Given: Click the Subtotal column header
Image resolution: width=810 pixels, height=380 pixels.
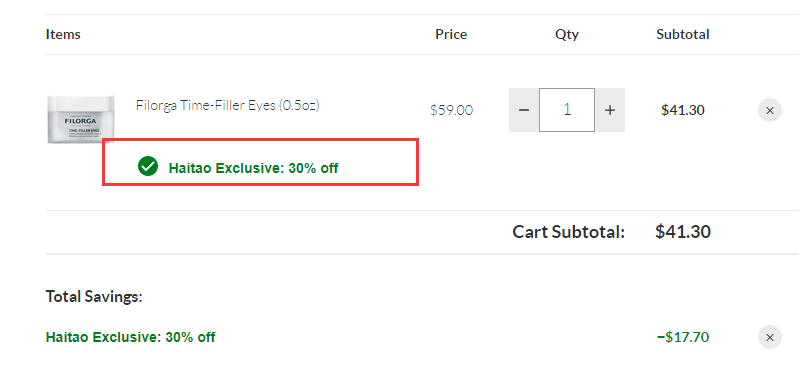Looking at the screenshot, I should pyautogui.click(x=682, y=34).
